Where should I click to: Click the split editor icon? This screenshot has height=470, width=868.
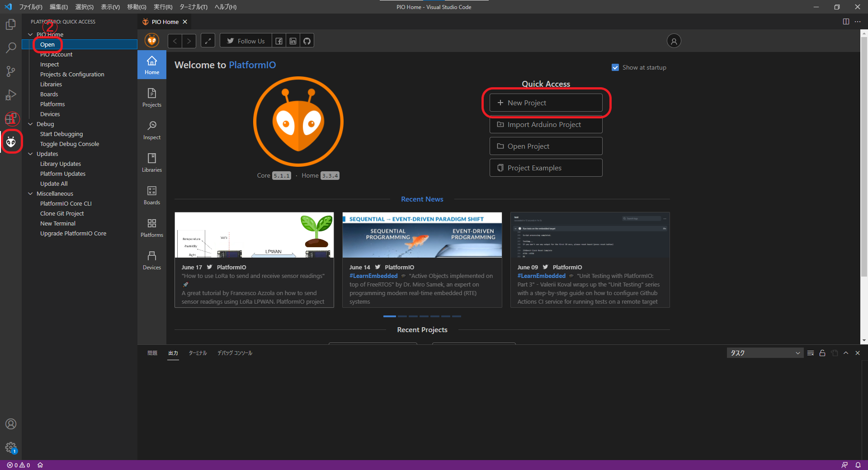[x=846, y=22]
